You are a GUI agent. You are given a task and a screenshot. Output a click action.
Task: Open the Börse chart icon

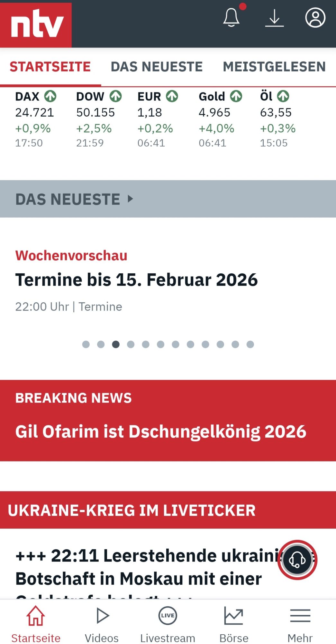[234, 623]
